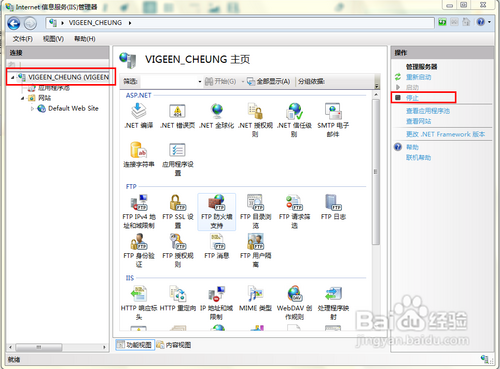Open the SMTP 电子邮件 feature icon
Viewport: 500px width, 369px height.
(333, 120)
